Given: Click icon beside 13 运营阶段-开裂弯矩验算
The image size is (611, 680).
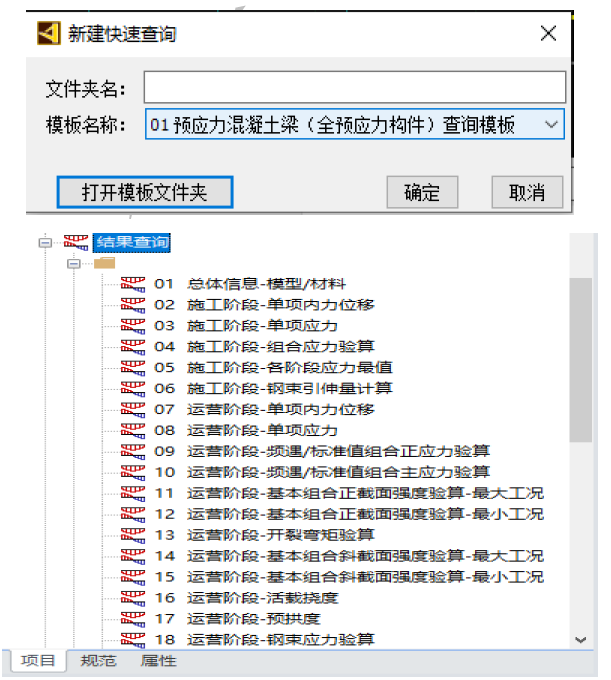Looking at the screenshot, I should 133,536.
